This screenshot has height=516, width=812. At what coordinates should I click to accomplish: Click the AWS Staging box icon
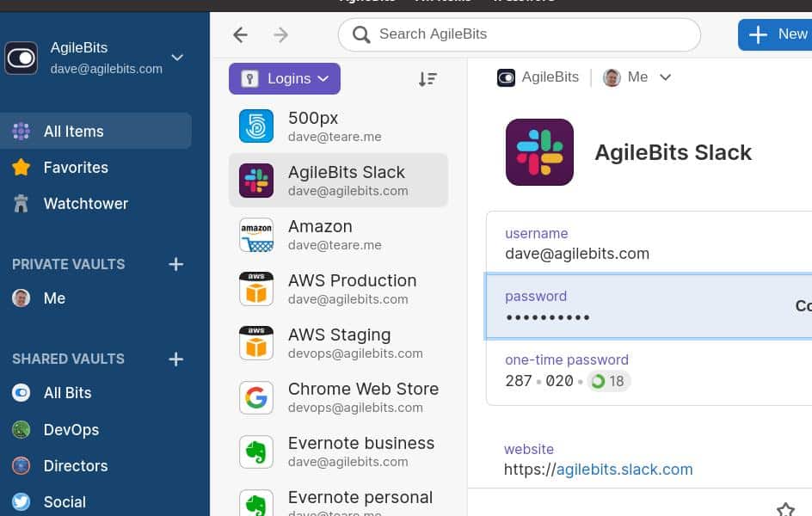(x=256, y=343)
